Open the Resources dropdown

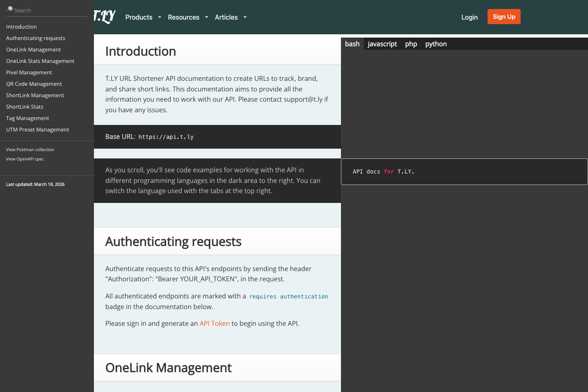[187, 17]
